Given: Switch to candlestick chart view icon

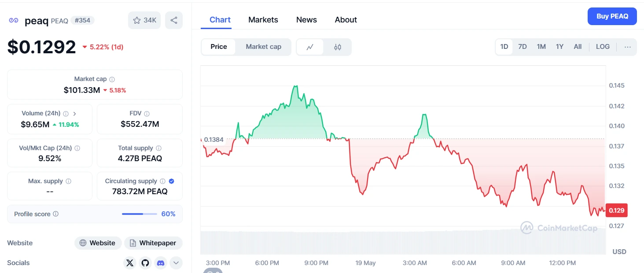Looking at the screenshot, I should click(x=338, y=47).
